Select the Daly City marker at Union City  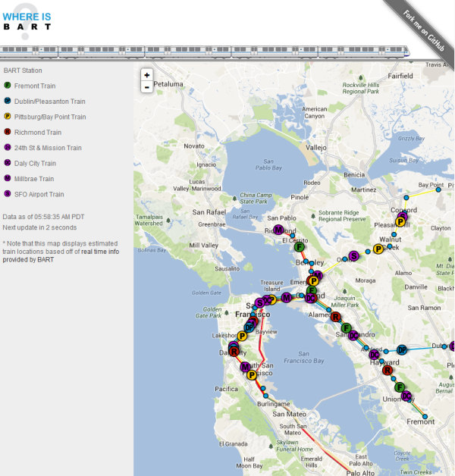[x=406, y=396]
